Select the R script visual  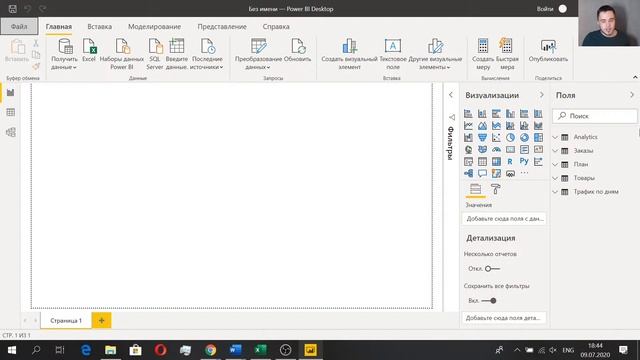(x=510, y=162)
